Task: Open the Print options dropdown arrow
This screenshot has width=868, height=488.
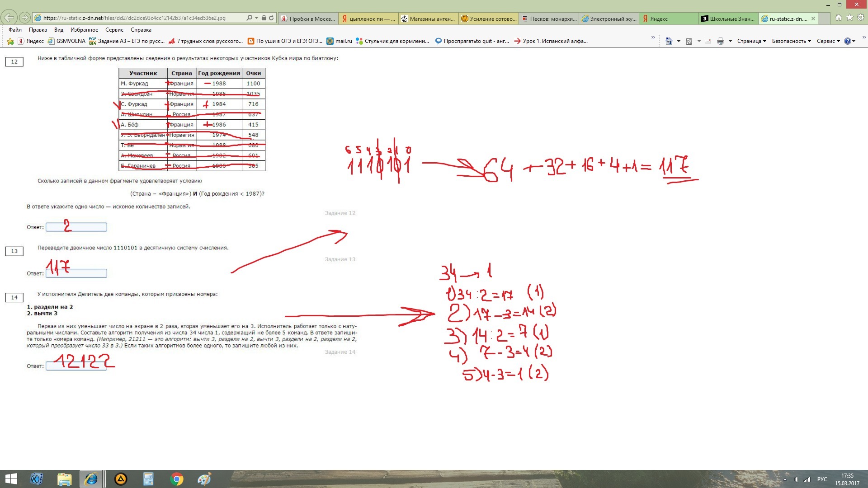Action: point(730,41)
